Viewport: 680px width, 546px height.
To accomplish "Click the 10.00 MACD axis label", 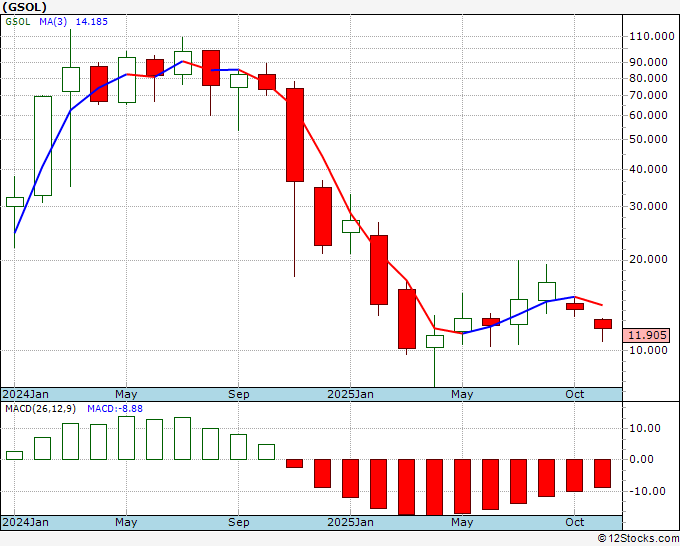I will [647, 428].
